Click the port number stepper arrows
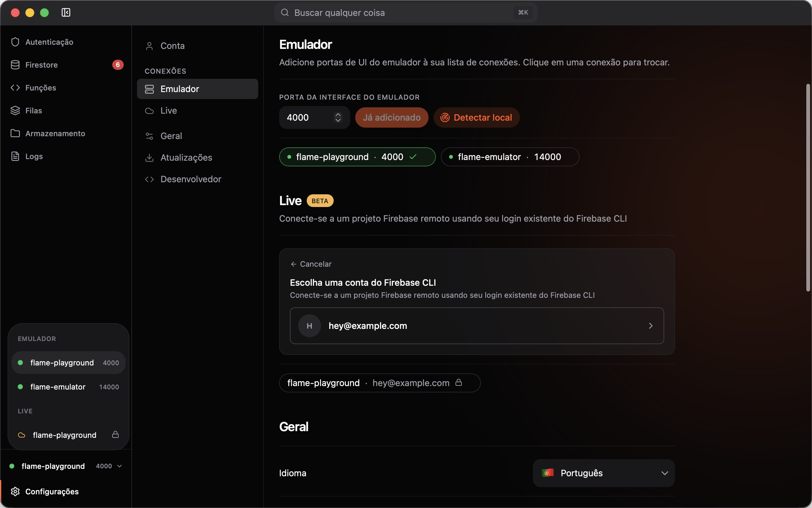This screenshot has height=508, width=812. (x=338, y=117)
